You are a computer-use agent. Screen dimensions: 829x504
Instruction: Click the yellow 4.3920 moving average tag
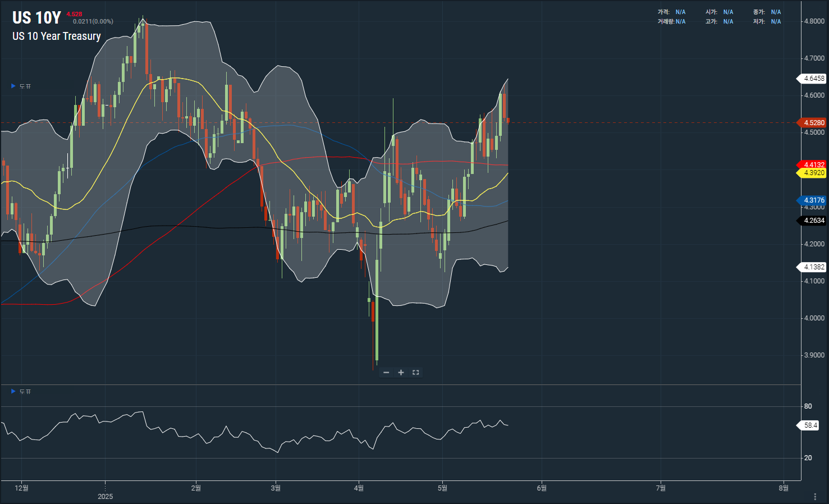click(x=813, y=173)
